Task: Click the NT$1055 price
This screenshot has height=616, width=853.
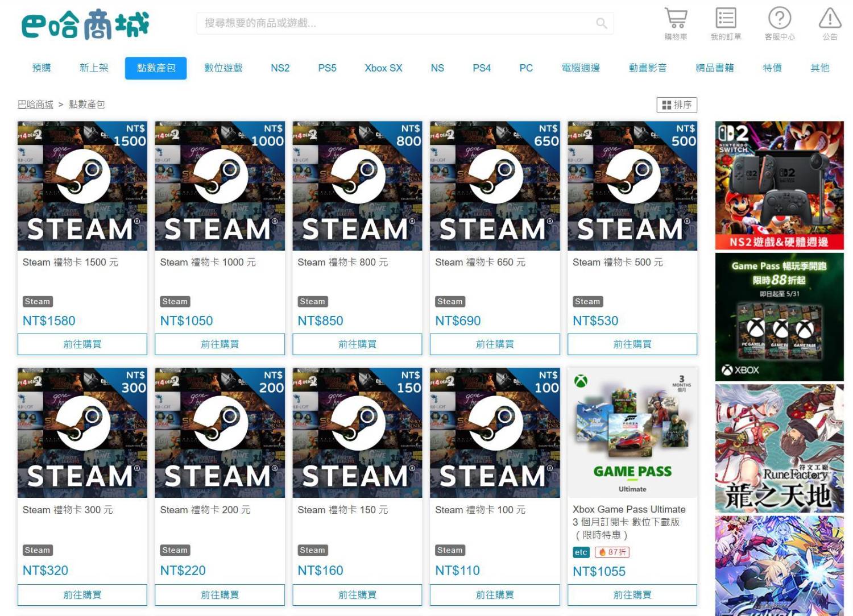Action: point(599,572)
